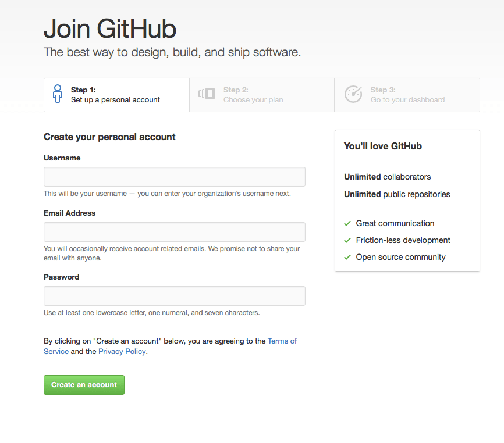Click the plan icon beside Step 2
Screen dimensions: 504x443
click(207, 94)
